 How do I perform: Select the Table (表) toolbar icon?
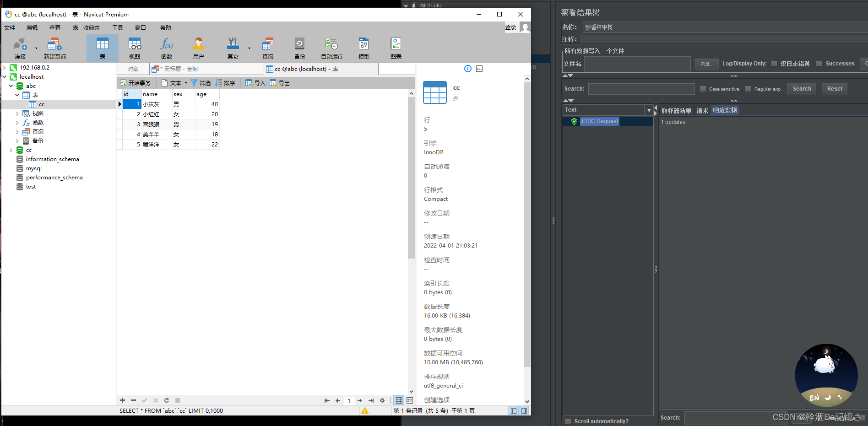point(103,49)
